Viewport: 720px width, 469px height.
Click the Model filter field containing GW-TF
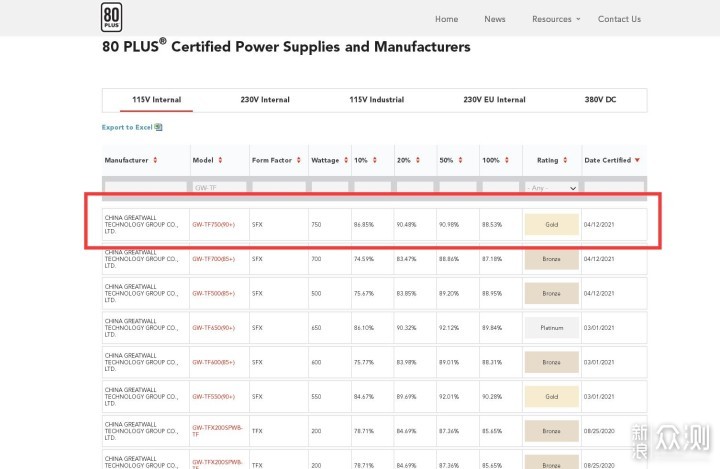click(219, 187)
